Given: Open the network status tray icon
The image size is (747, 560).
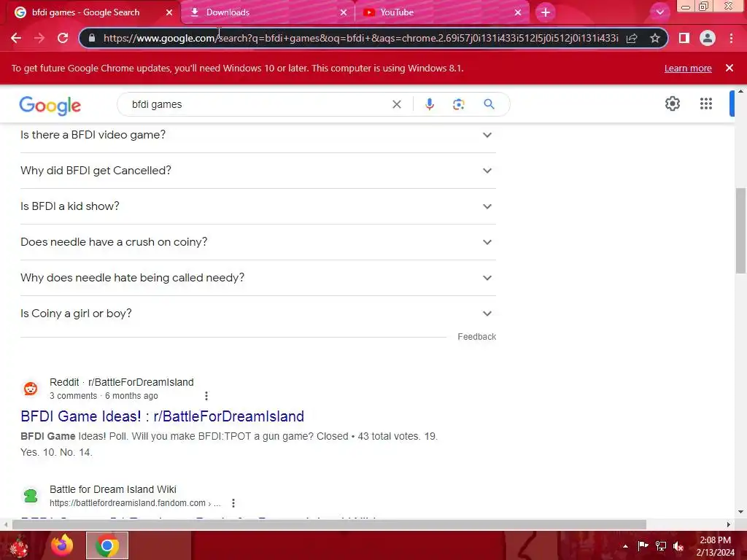Looking at the screenshot, I should point(661,545).
